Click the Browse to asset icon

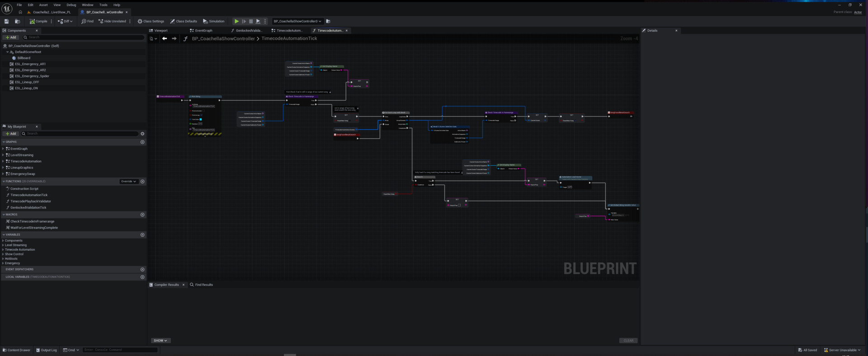(18, 21)
